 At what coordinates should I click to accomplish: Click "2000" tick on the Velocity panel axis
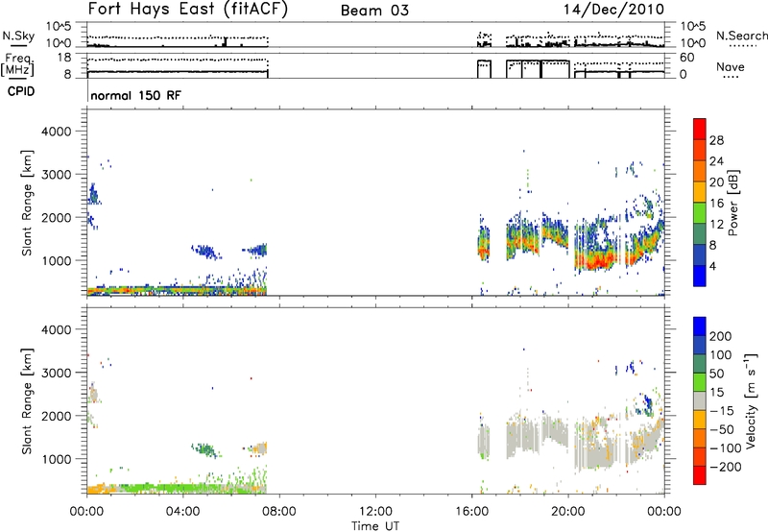point(57,417)
